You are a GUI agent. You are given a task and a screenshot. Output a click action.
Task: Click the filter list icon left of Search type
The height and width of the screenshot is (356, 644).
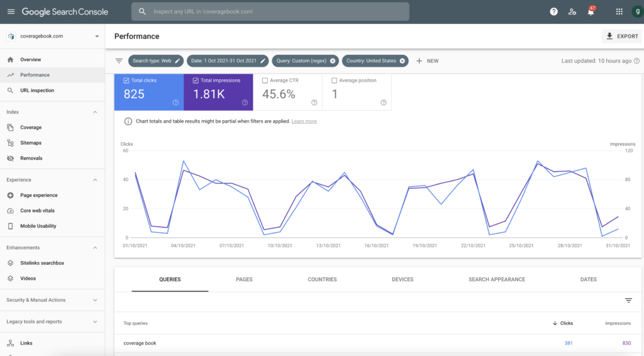[119, 61]
